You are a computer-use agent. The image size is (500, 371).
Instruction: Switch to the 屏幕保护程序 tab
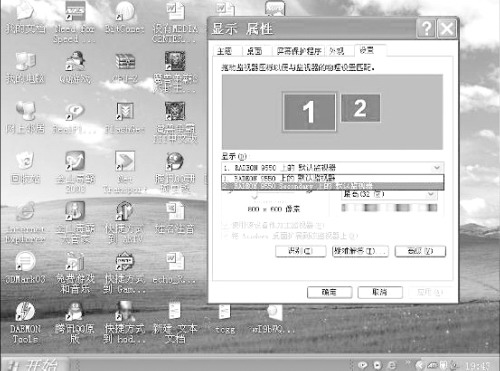[x=299, y=51]
